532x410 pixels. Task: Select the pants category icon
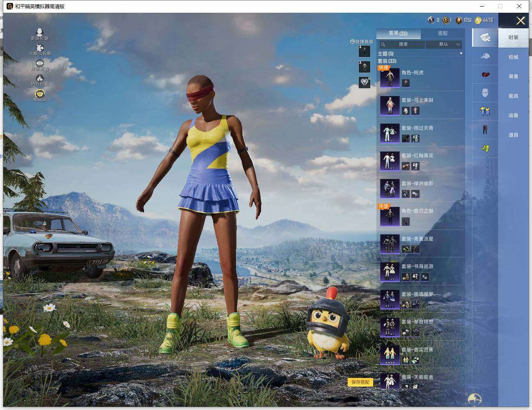point(485,130)
